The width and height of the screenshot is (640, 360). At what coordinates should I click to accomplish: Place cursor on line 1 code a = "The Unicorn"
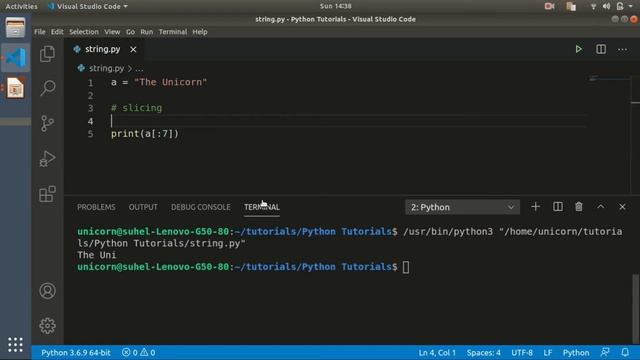coord(159,82)
